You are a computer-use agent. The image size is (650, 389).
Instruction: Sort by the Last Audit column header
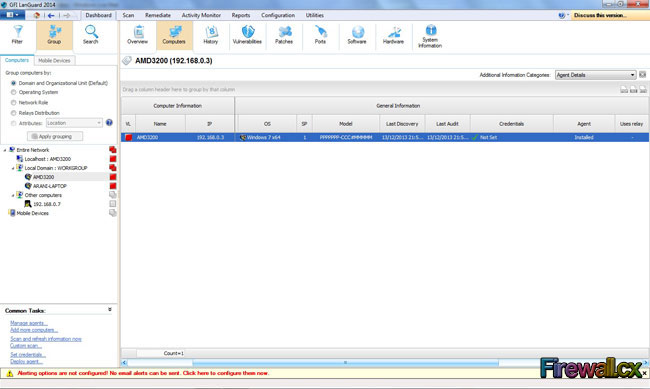447,124
